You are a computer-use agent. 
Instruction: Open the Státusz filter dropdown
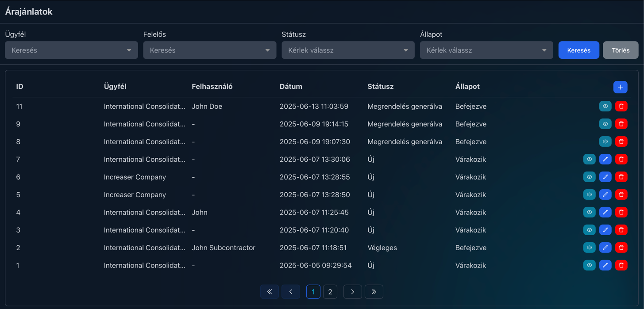click(348, 50)
